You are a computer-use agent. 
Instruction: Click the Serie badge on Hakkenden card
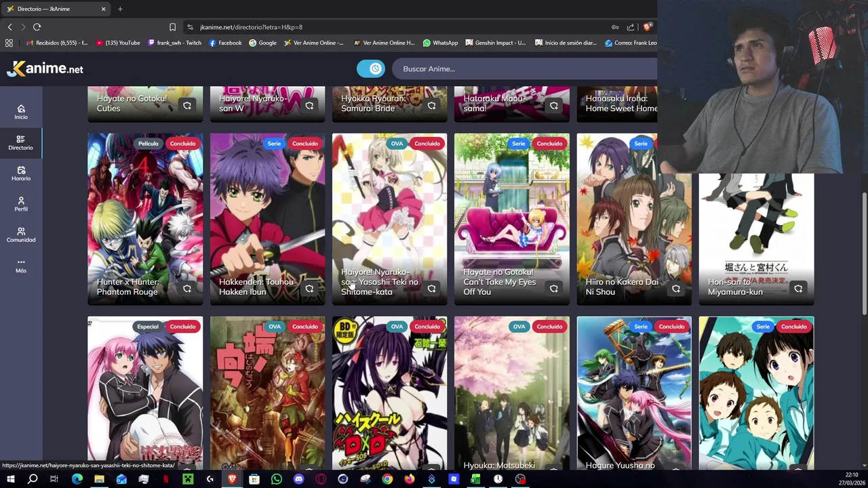click(274, 144)
